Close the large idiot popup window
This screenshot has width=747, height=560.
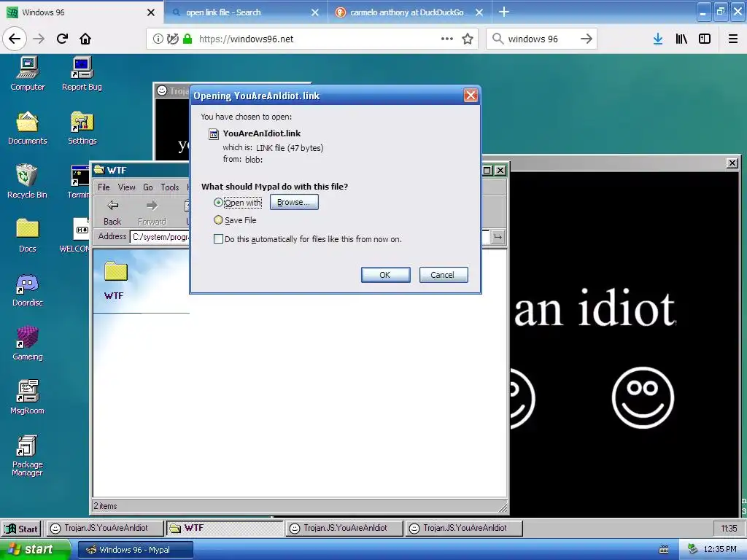(x=732, y=163)
